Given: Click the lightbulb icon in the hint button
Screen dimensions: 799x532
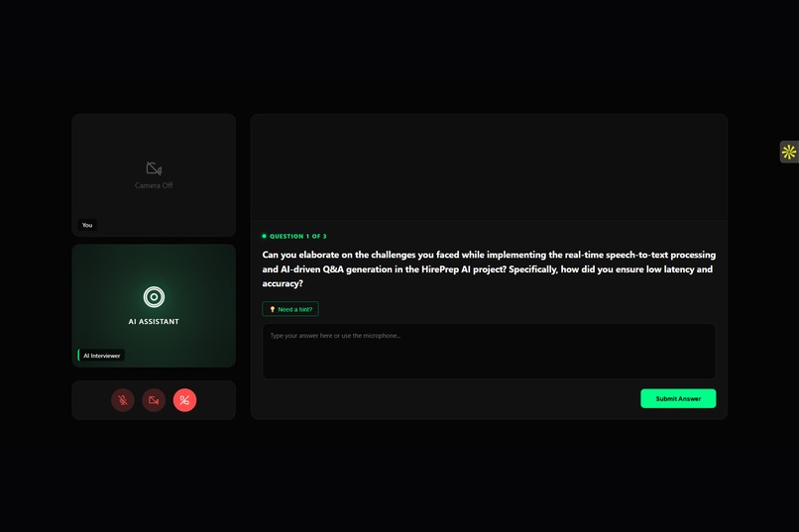Looking at the screenshot, I should coord(272,309).
